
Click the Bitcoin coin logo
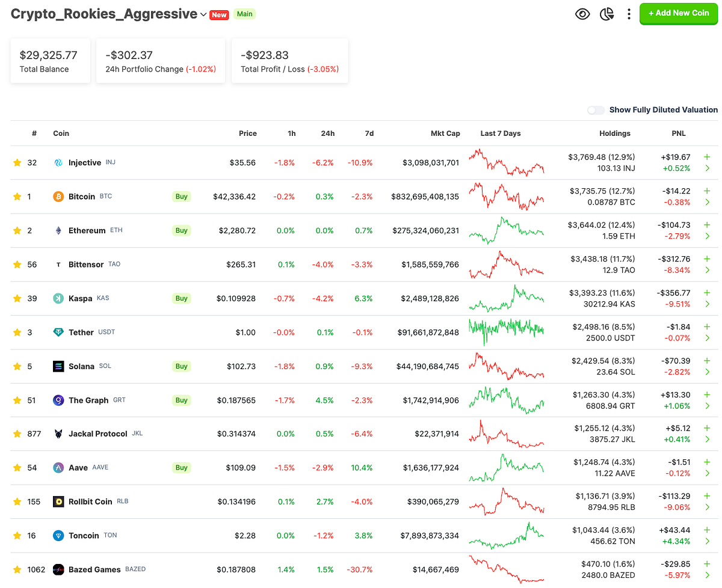click(58, 196)
